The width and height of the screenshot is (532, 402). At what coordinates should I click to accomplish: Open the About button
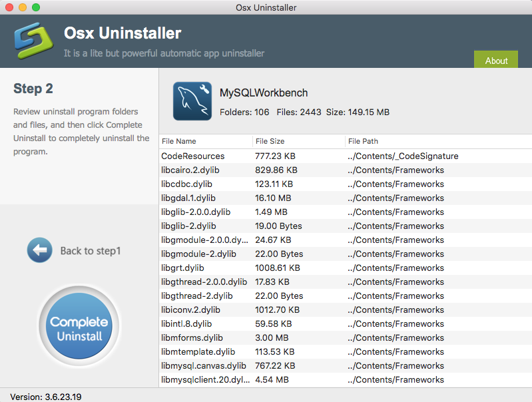pyautogui.click(x=496, y=60)
